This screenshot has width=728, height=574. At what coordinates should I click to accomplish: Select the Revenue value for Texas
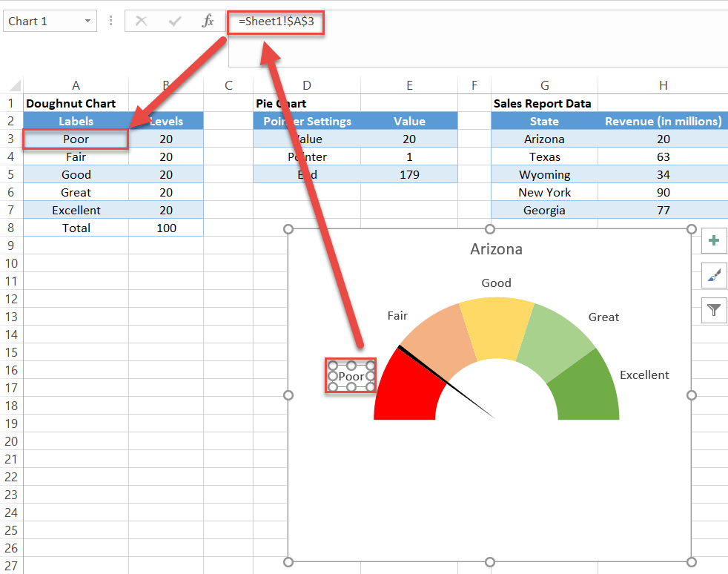point(663,156)
